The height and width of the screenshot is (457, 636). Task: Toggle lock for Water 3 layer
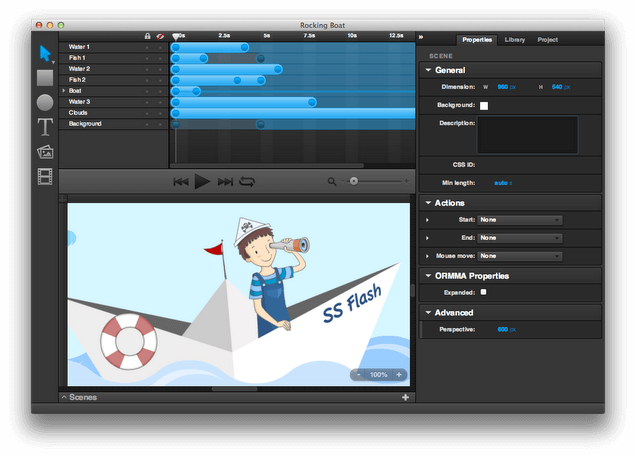pyautogui.click(x=147, y=102)
